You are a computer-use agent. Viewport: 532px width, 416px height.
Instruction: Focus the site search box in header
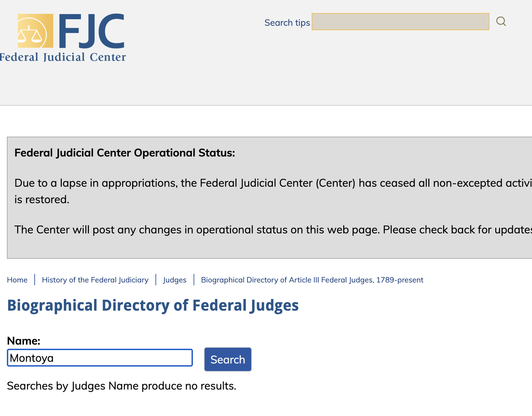coord(400,22)
